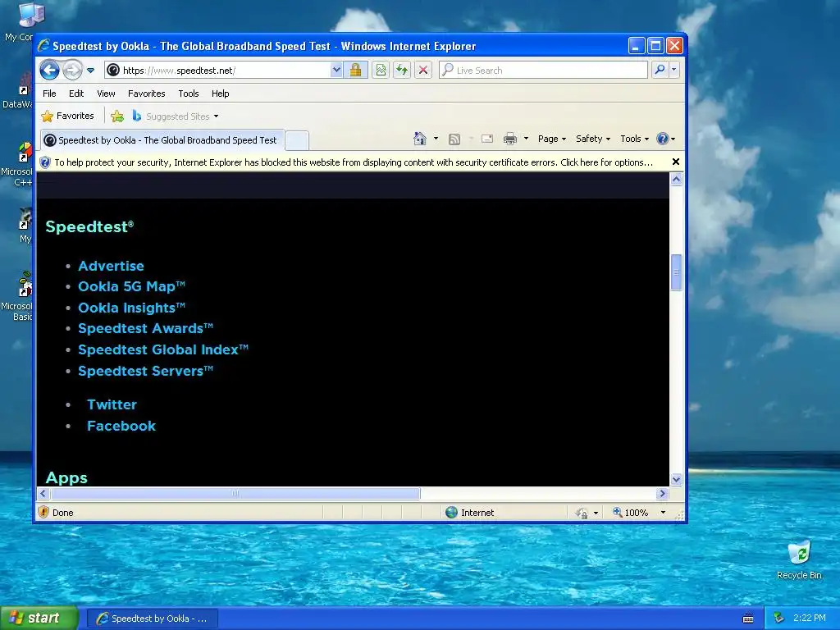This screenshot has width=840, height=630.
Task: Click the Internet zone globe icon
Action: pos(452,512)
